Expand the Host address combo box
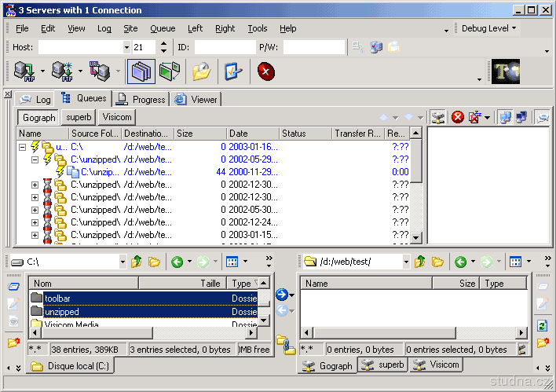 126,47
